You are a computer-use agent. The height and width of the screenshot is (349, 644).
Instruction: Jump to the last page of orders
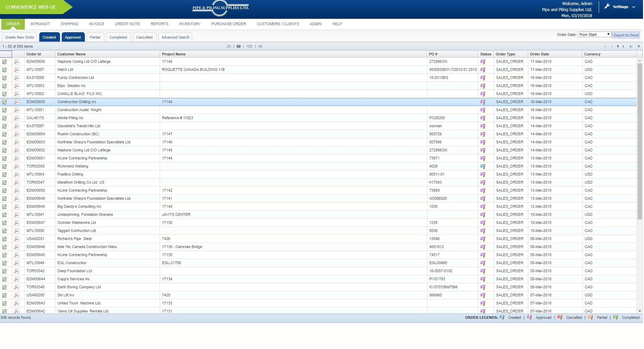pos(631,47)
